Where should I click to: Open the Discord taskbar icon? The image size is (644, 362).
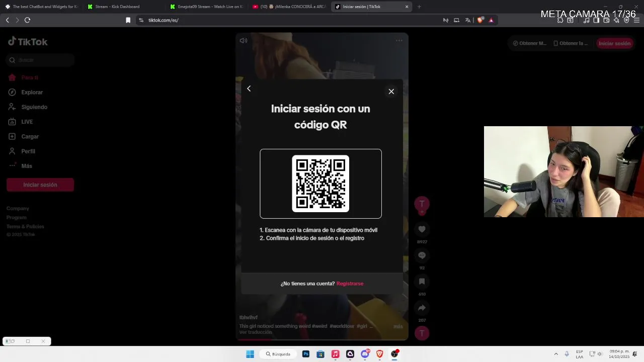click(365, 354)
